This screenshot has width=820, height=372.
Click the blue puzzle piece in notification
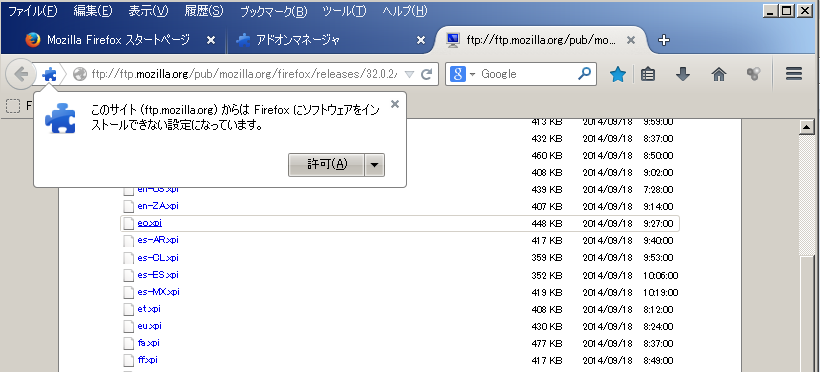tap(61, 118)
